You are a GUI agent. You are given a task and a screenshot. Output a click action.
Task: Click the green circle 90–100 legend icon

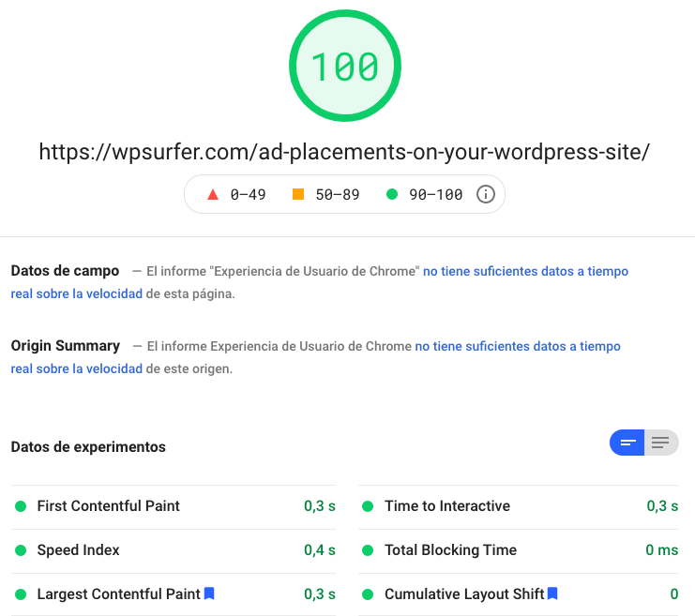point(392,195)
